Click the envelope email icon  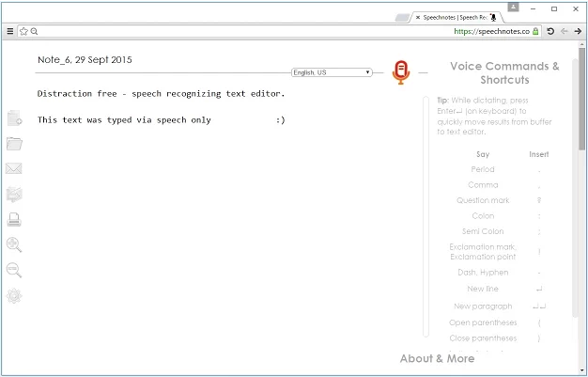pos(14,168)
